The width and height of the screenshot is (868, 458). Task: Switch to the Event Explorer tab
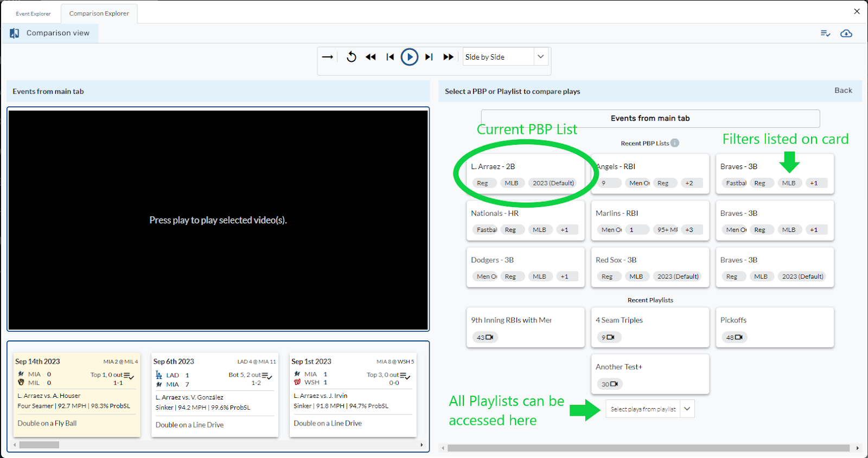click(x=33, y=14)
